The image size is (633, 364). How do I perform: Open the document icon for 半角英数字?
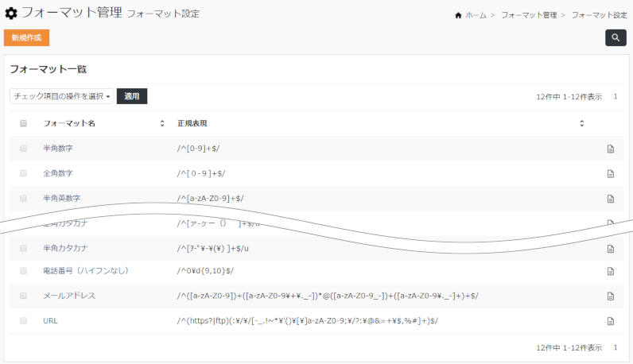point(611,199)
